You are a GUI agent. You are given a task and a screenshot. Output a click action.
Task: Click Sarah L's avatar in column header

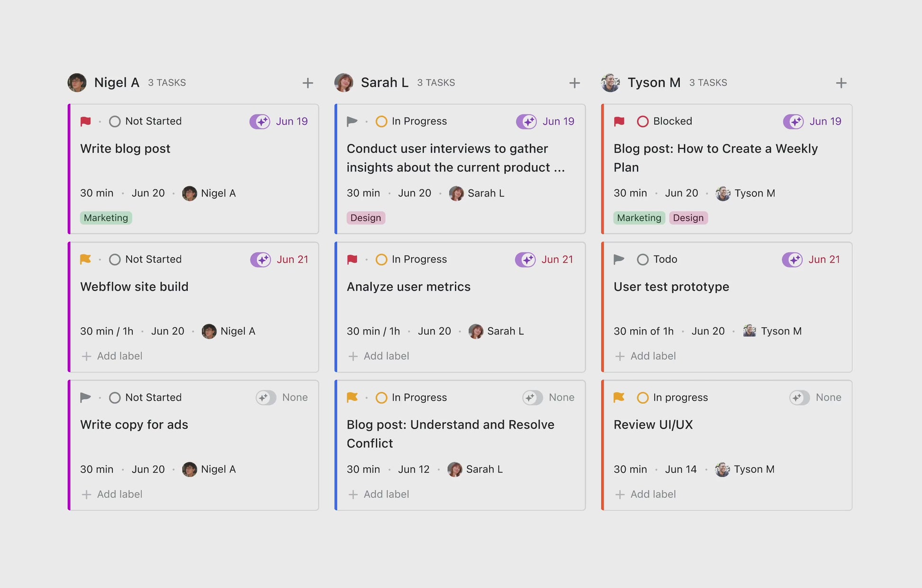(x=343, y=82)
